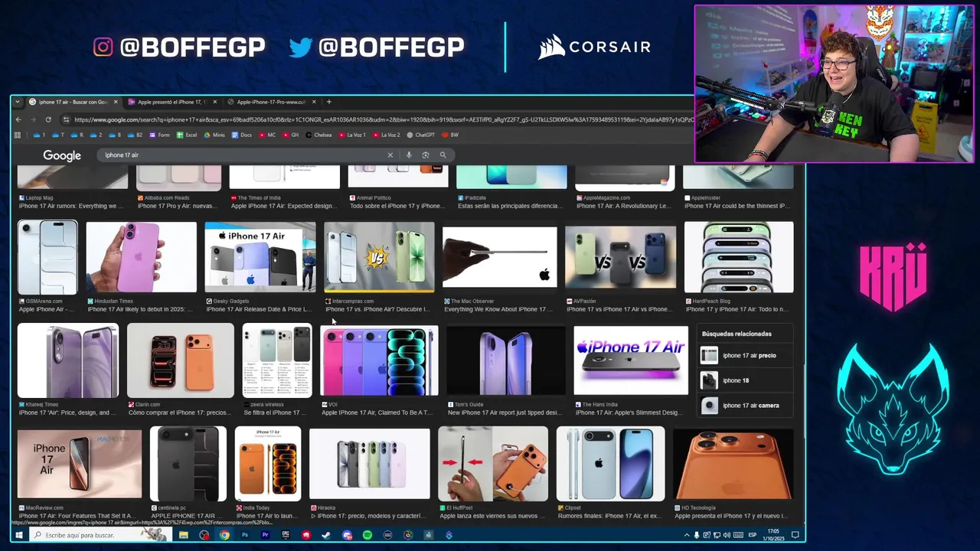Switch to the 'Apple presentó el iPhone 17' tab
Image resolution: width=980 pixels, height=551 pixels.
click(x=171, y=102)
